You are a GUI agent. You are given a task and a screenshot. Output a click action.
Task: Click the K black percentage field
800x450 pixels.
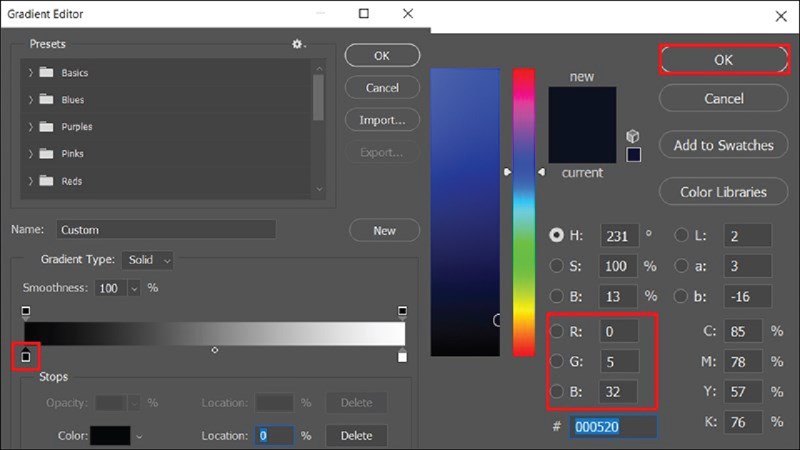pyautogui.click(x=743, y=422)
